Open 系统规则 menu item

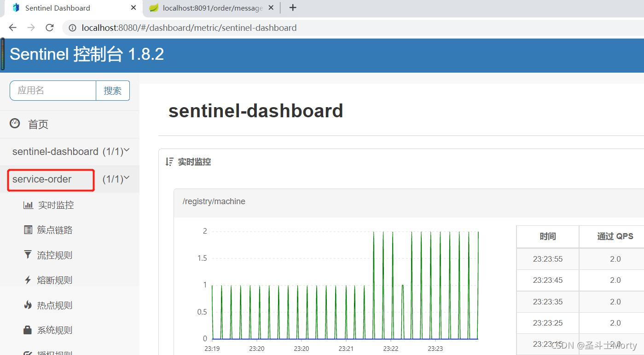[55, 330]
